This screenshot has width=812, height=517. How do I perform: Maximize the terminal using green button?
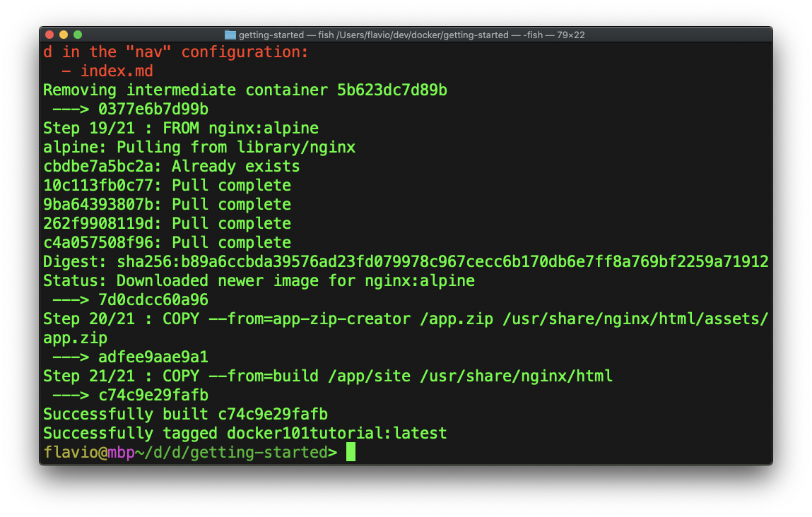(x=78, y=35)
